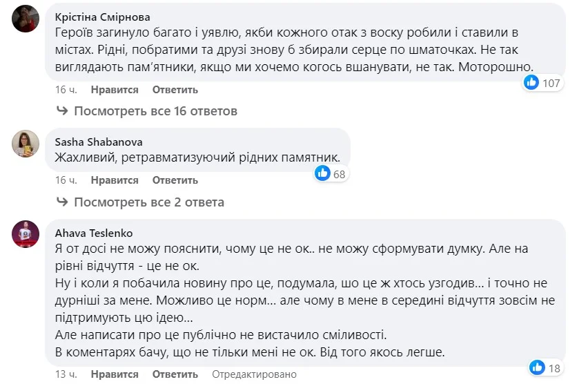Open Ahava Teslenko's profile avatar
Image resolution: width=588 pixels, height=384 pixels.
coord(26,234)
